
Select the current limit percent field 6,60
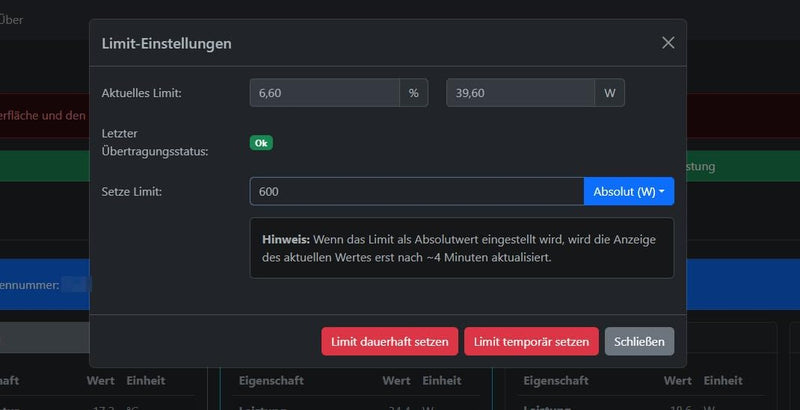[x=324, y=93]
